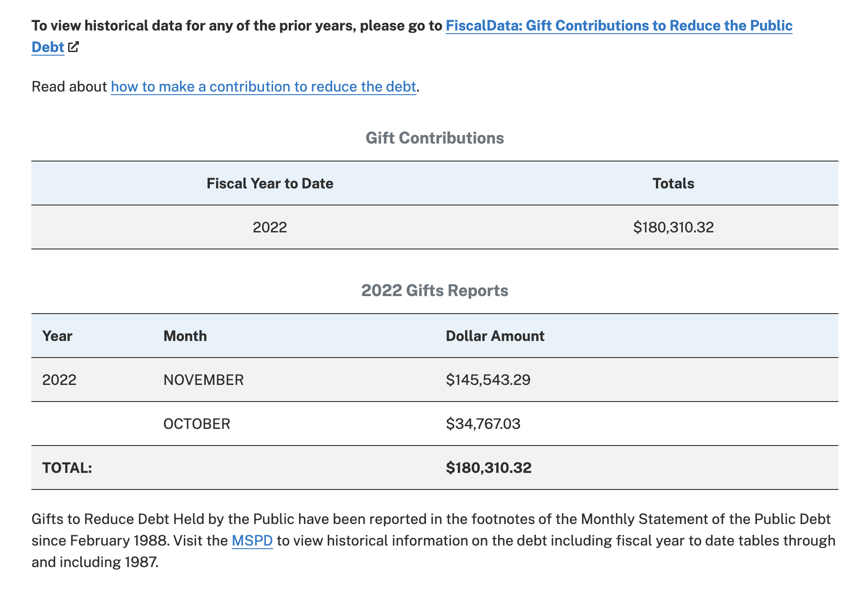
Task: Select the bold $180,310.32 total amount
Action: [x=489, y=468]
